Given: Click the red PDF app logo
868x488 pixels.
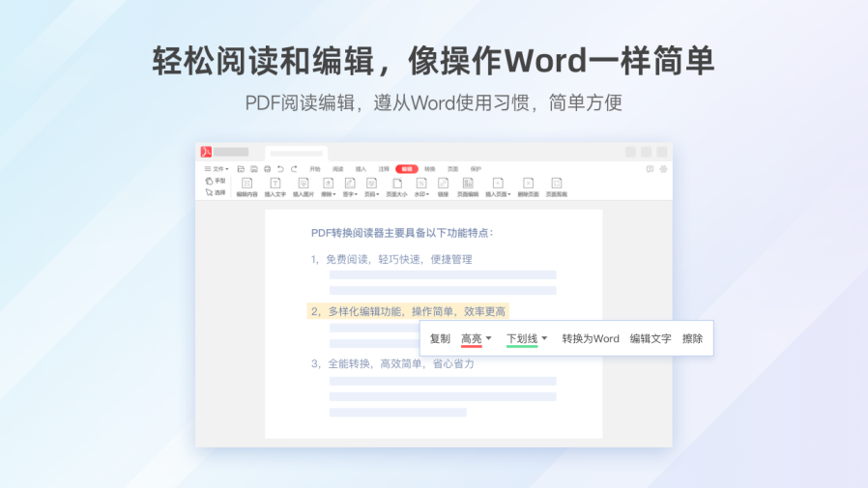Looking at the screenshot, I should [206, 152].
